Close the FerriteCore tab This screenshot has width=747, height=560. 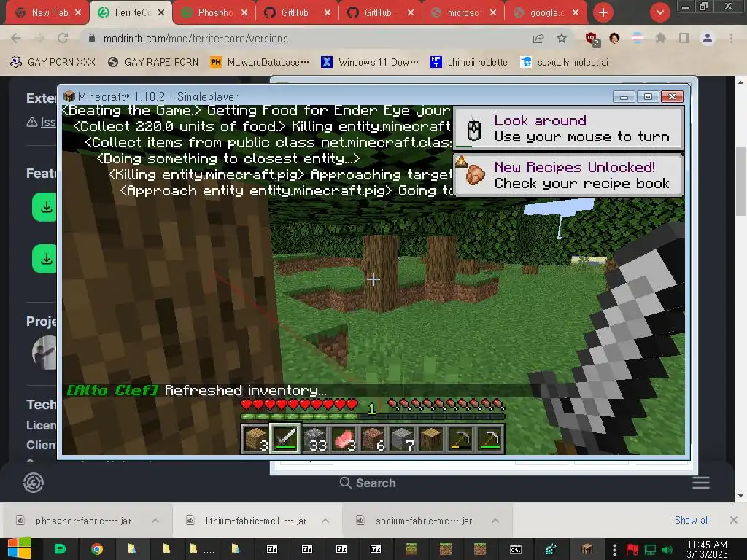(x=161, y=13)
